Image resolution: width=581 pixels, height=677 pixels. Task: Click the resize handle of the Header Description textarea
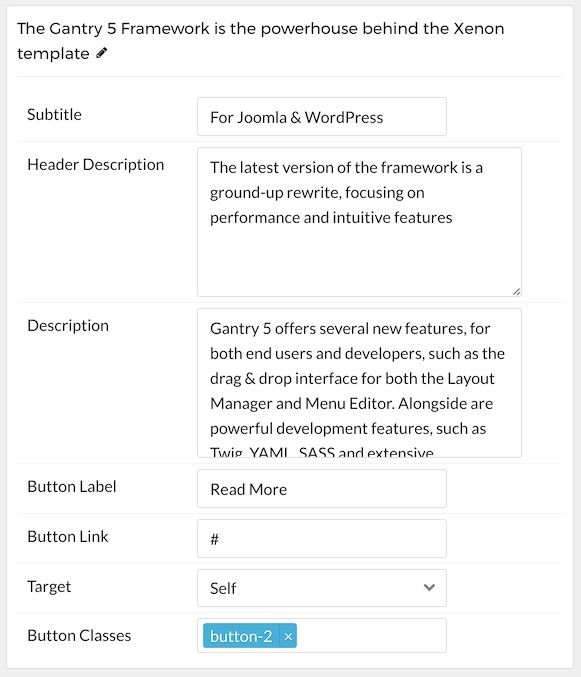[516, 291]
